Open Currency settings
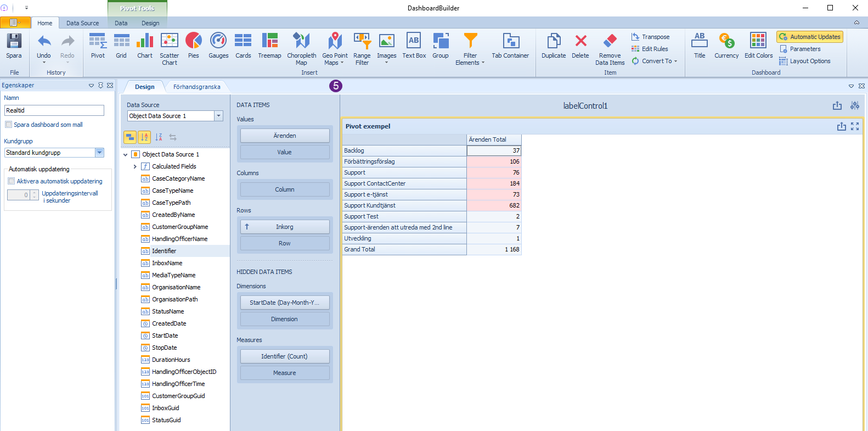Screen dimensions: 868x431 726,46
